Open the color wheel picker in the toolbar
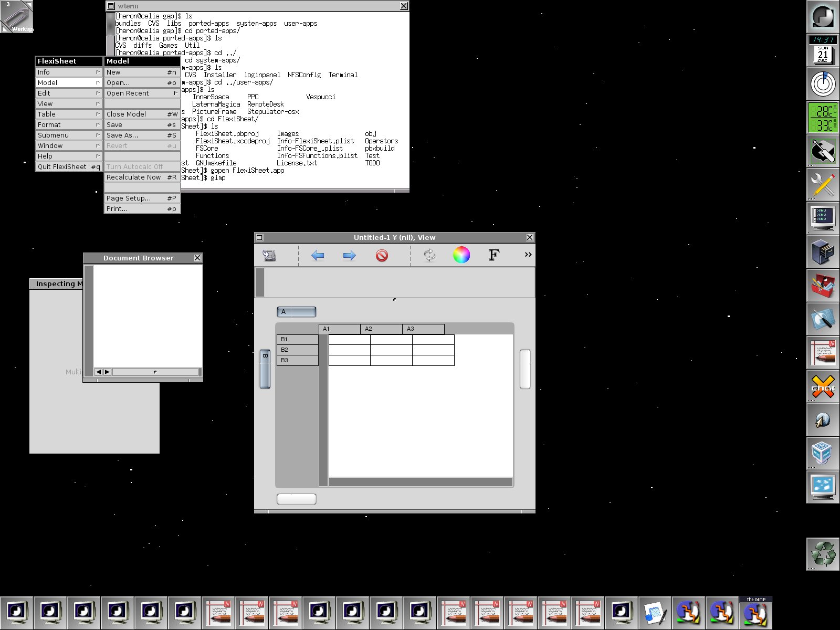840x630 pixels. point(461,255)
